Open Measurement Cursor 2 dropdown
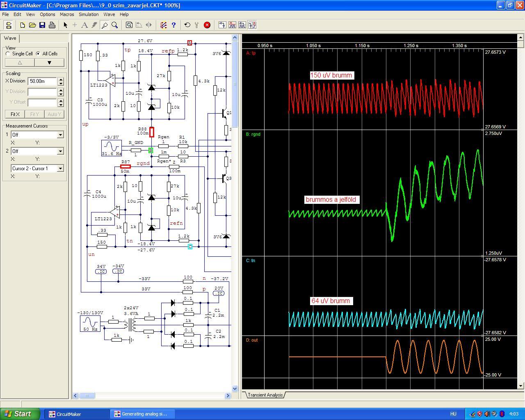Image resolution: width=525 pixels, height=420 pixels. point(60,151)
